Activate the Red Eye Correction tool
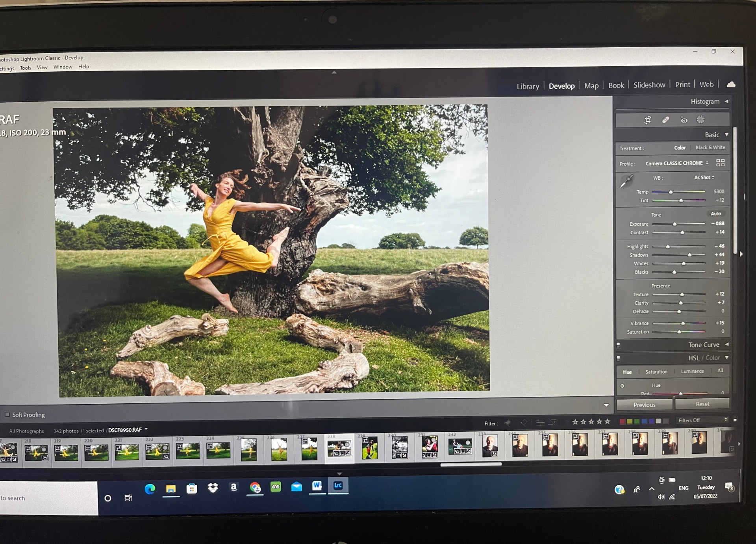The height and width of the screenshot is (544, 756). 684,120
